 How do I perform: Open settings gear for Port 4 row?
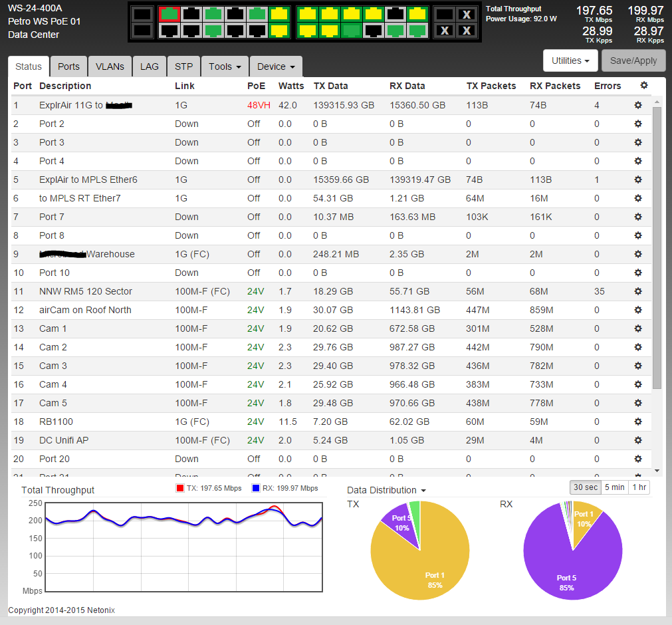637,161
